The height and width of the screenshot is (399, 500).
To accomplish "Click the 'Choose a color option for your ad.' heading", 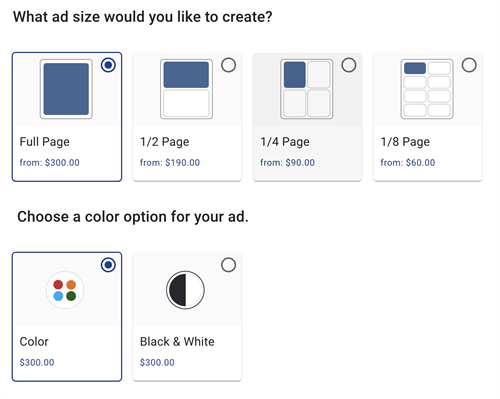I will (133, 217).
